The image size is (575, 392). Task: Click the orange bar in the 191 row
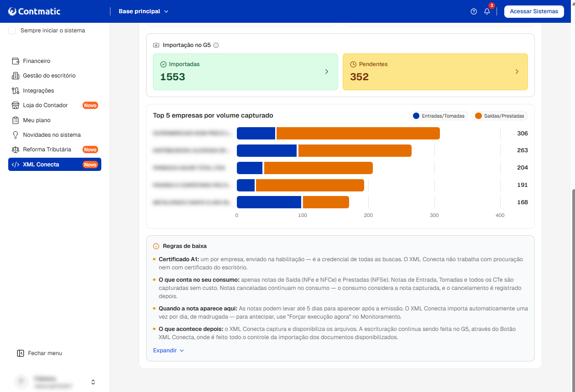(x=310, y=186)
